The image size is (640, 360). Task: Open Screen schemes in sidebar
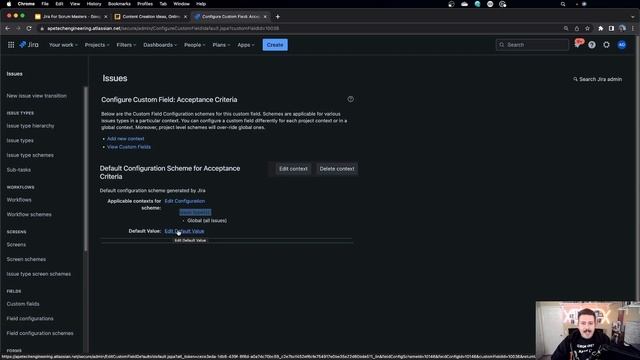coord(26,260)
